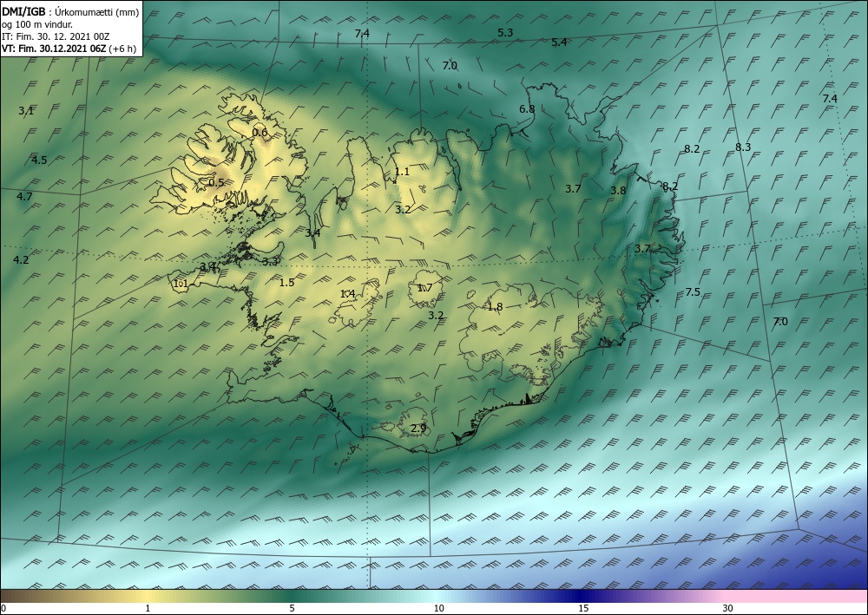Image resolution: width=868 pixels, height=615 pixels.
Task: Click the 0.5 value in the Westfjords
Action: pyautogui.click(x=216, y=182)
